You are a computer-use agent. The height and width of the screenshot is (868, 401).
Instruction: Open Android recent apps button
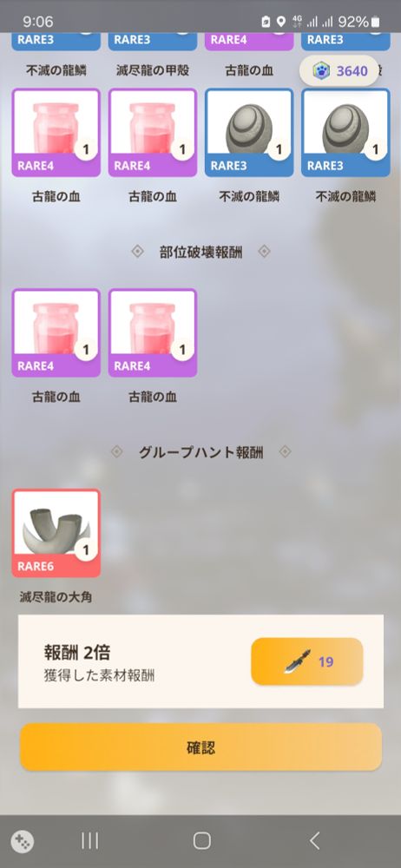(89, 841)
